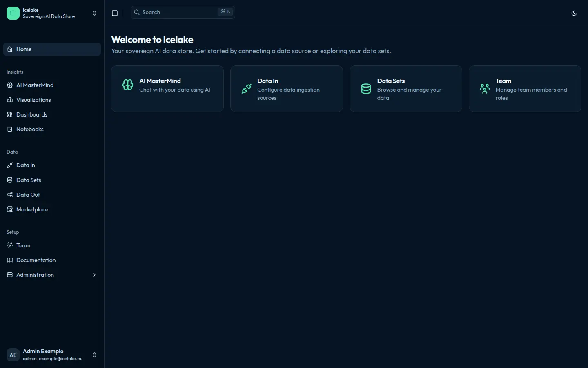Click the Dashboards grid icon
The width and height of the screenshot is (588, 368).
[9, 114]
